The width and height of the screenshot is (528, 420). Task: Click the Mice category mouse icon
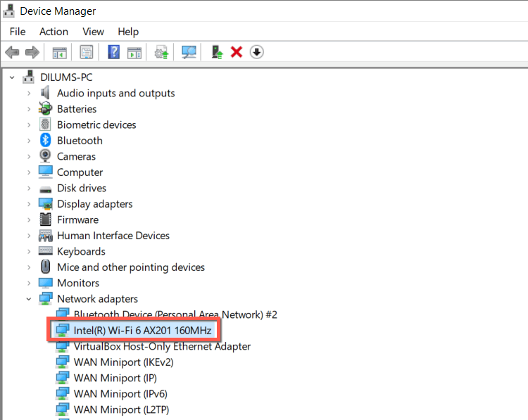[x=45, y=267]
